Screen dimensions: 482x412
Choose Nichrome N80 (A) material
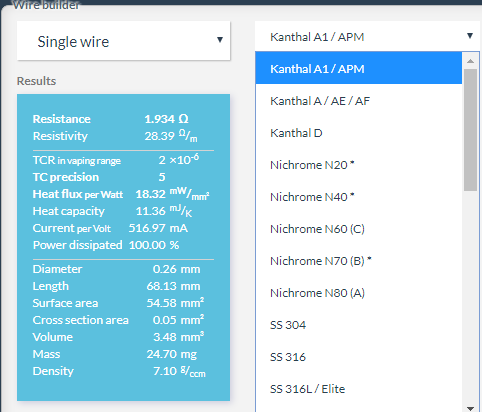click(x=359, y=292)
